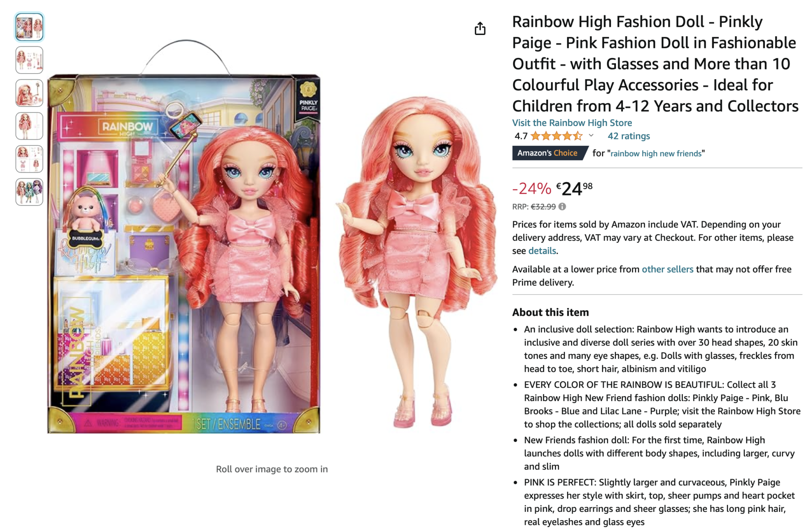Click the product title text
Screen dimensions: 812x531
coord(655,64)
